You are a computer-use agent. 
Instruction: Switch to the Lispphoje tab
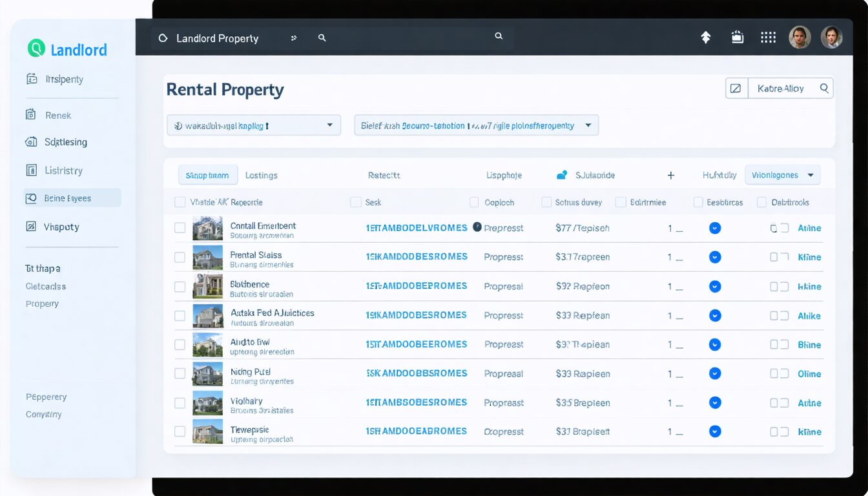[x=504, y=175]
